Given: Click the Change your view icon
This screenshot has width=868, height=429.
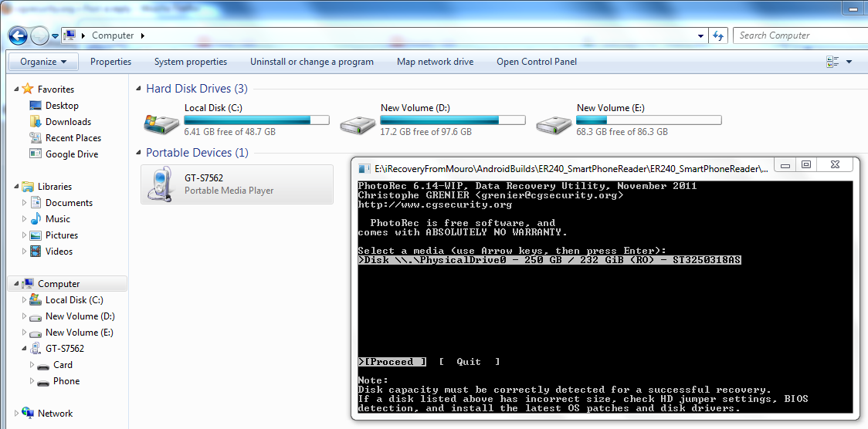Looking at the screenshot, I should pyautogui.click(x=832, y=62).
